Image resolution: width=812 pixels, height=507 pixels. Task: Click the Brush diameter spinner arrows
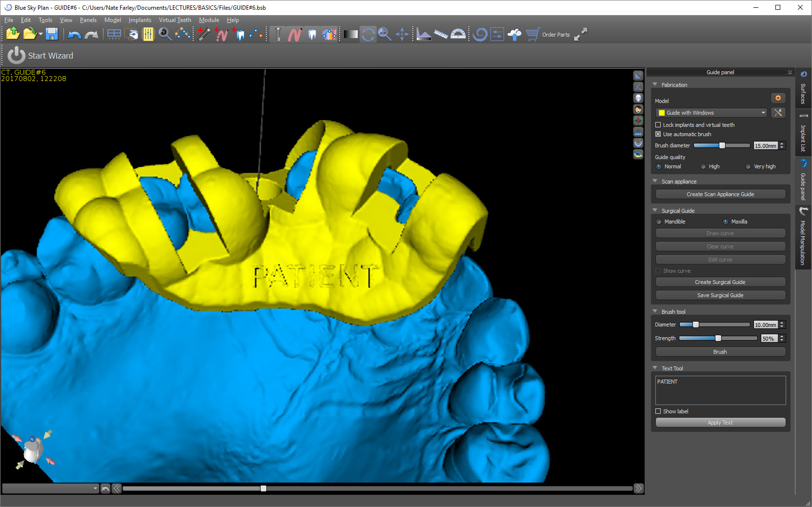[782, 145]
